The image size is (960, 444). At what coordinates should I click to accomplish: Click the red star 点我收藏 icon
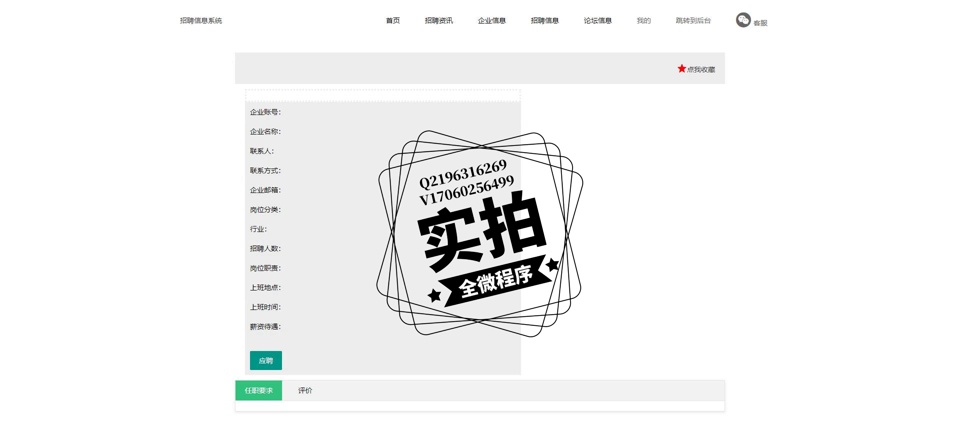(x=681, y=69)
